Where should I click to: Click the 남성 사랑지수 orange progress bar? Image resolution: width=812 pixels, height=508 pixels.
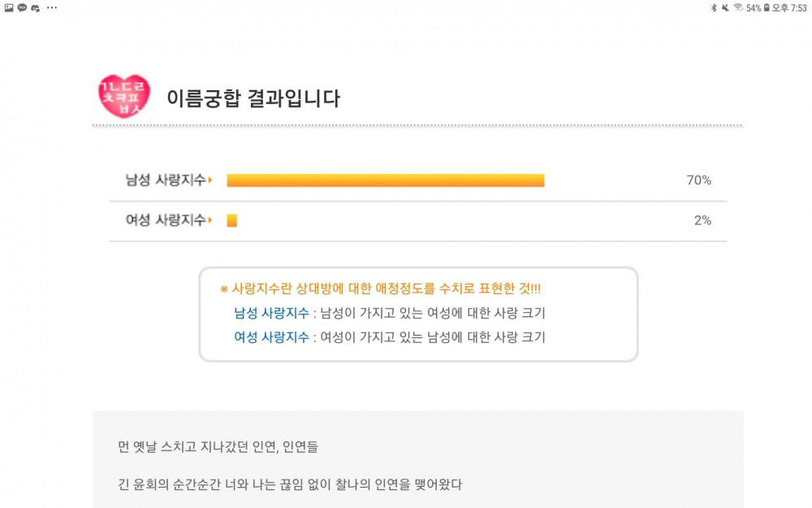point(386,180)
